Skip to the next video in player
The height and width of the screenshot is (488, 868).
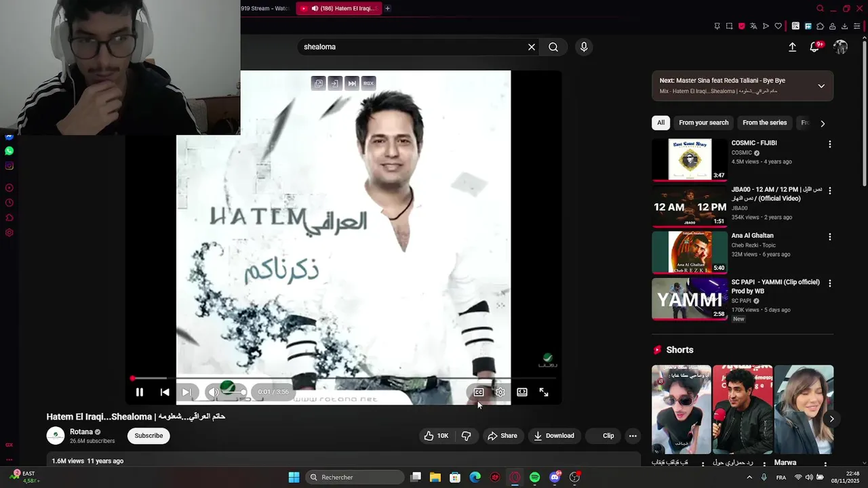click(x=186, y=392)
